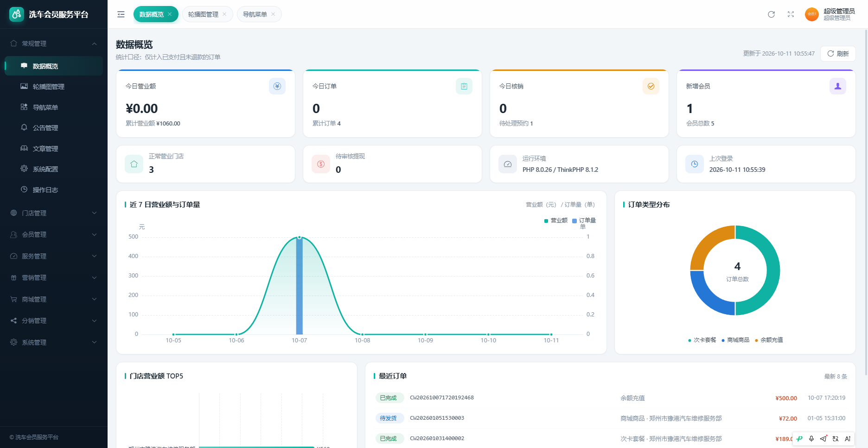
Task: Toggle 次卡套餐 in pie legend
Action: pyautogui.click(x=702, y=340)
